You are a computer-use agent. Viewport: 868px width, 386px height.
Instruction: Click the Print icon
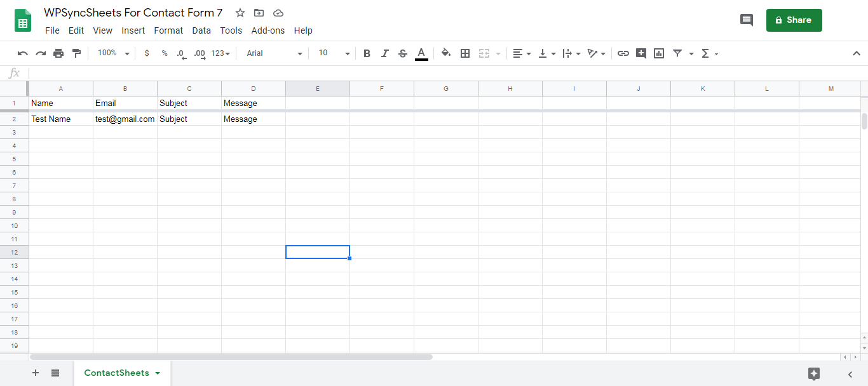coord(58,53)
